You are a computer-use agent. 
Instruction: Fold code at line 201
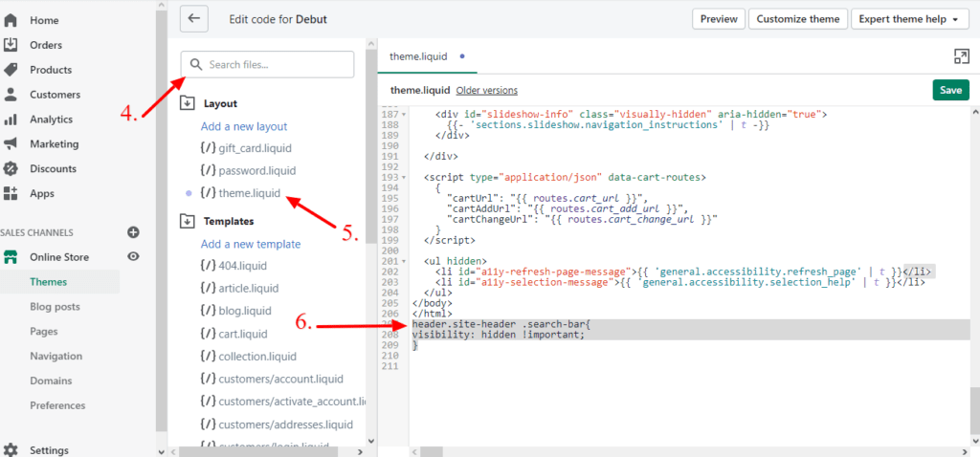pos(404,261)
